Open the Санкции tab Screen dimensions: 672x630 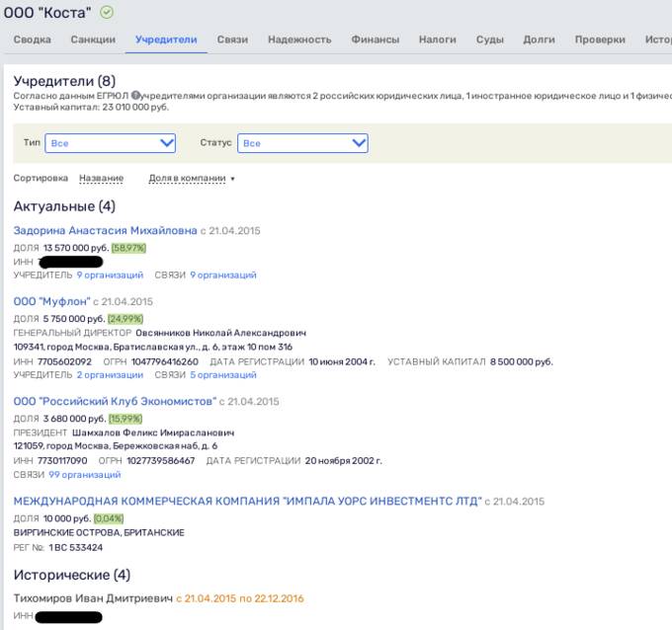(x=93, y=39)
